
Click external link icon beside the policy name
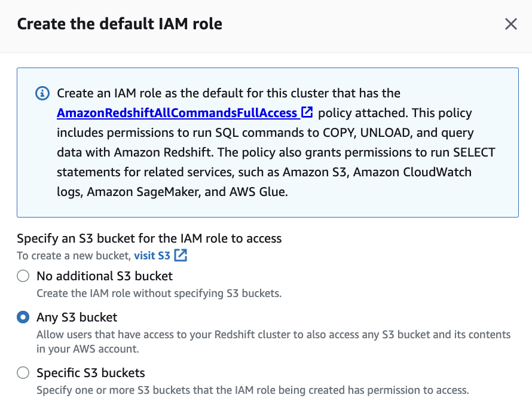[307, 112]
